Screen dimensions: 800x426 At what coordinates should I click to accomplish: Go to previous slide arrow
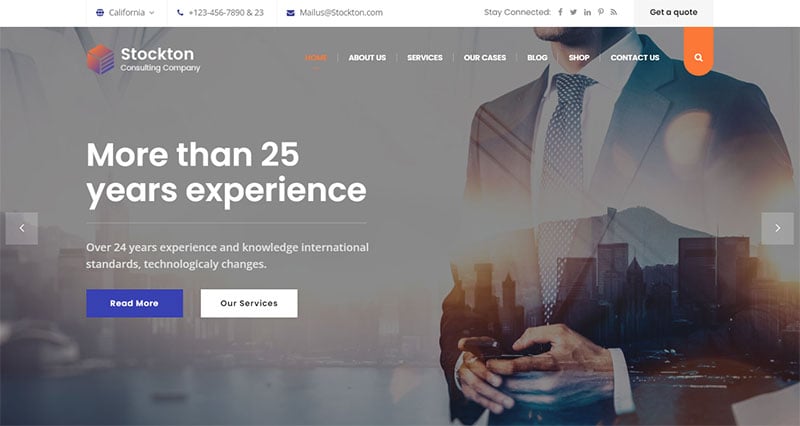pos(21,228)
